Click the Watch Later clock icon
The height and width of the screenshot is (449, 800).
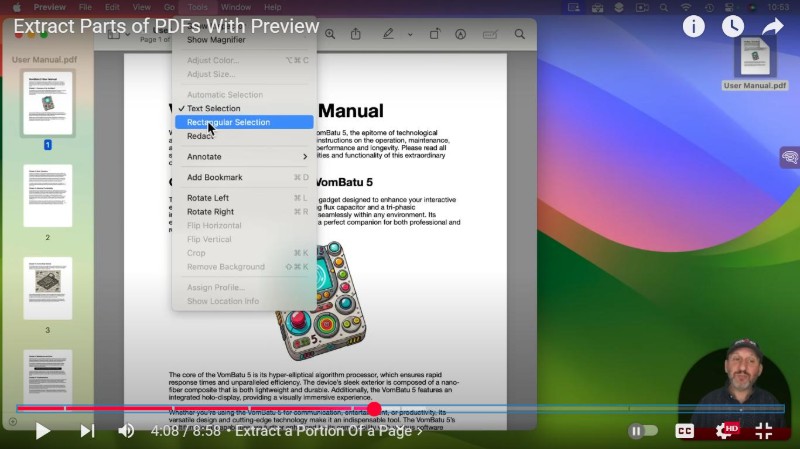[733, 27]
